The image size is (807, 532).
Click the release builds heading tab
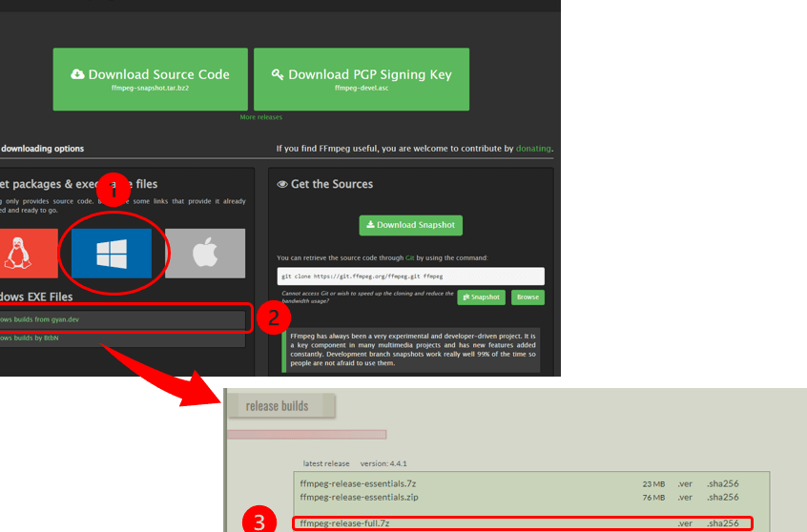(278, 406)
